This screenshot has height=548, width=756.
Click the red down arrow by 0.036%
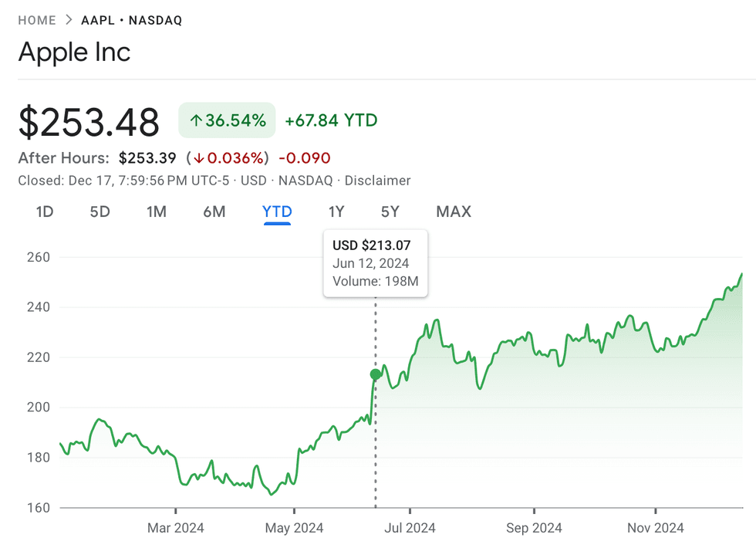tap(199, 158)
